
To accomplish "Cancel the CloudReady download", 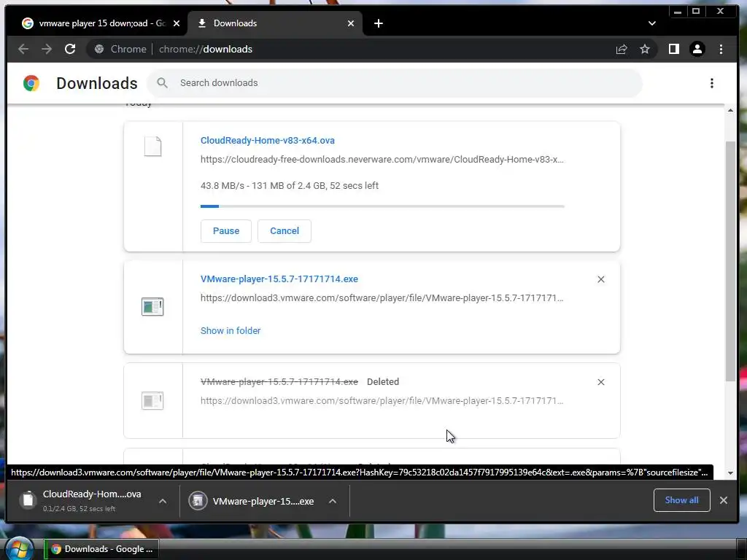I will tap(285, 231).
